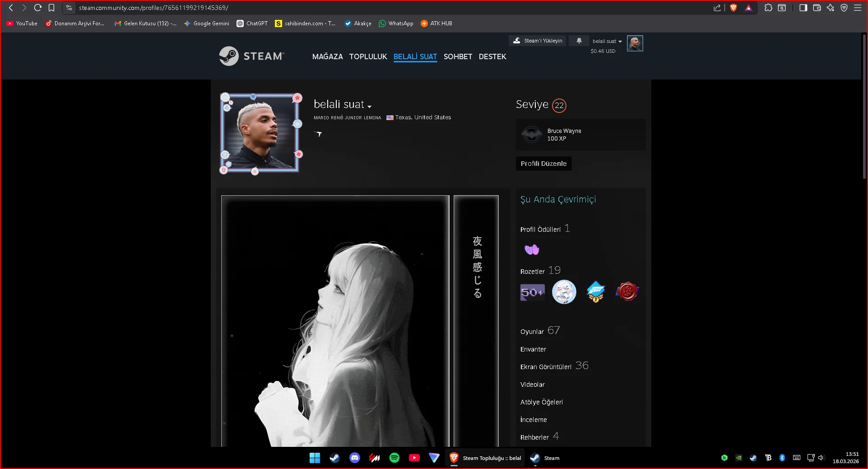Open Spotify from the taskbar
This screenshot has width=868, height=469.
[x=394, y=458]
